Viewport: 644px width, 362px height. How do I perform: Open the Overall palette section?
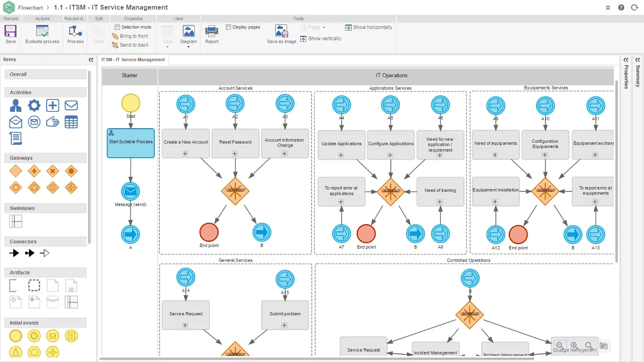46,74
